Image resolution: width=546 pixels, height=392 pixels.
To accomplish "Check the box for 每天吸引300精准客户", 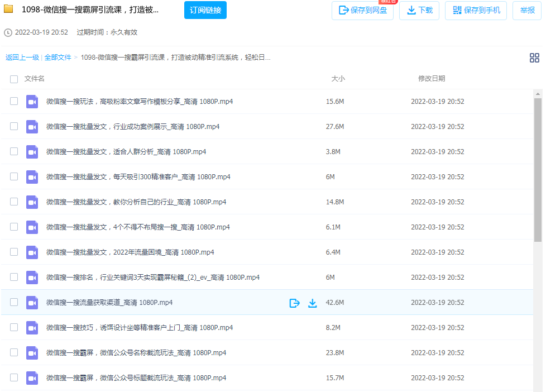I will pyautogui.click(x=14, y=176).
